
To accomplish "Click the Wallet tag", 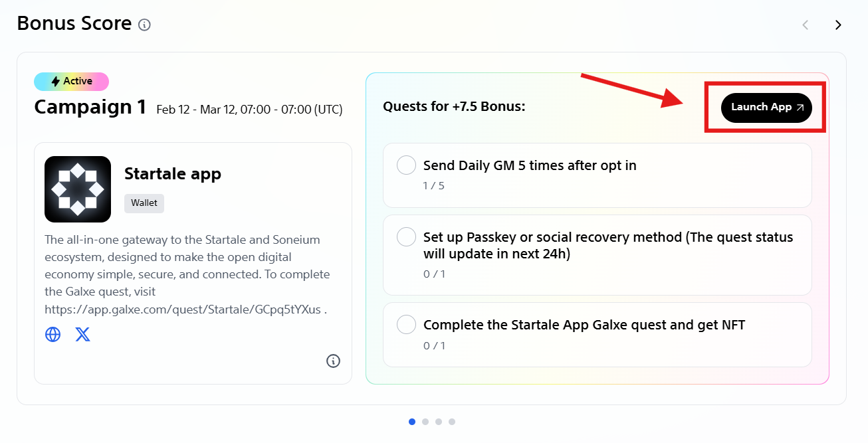I will click(144, 203).
